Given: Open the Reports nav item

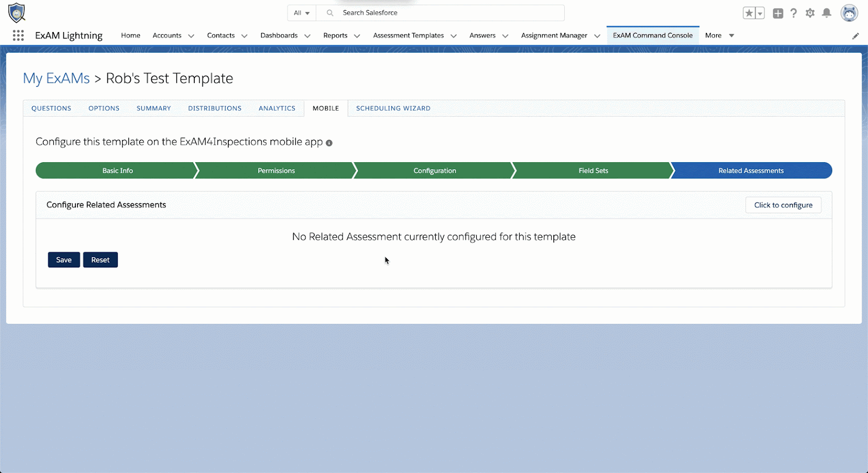Looking at the screenshot, I should pos(335,35).
